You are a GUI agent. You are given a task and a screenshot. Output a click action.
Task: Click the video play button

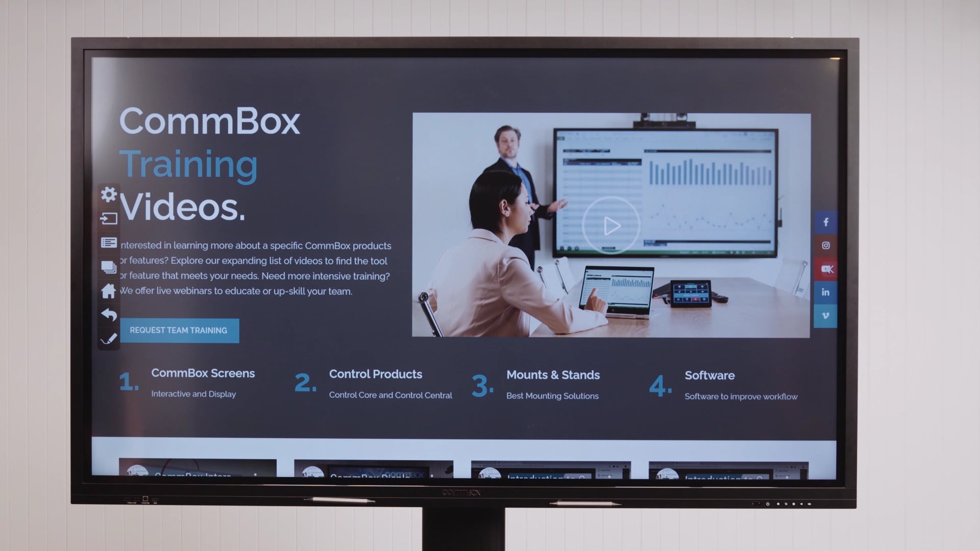[x=611, y=226]
